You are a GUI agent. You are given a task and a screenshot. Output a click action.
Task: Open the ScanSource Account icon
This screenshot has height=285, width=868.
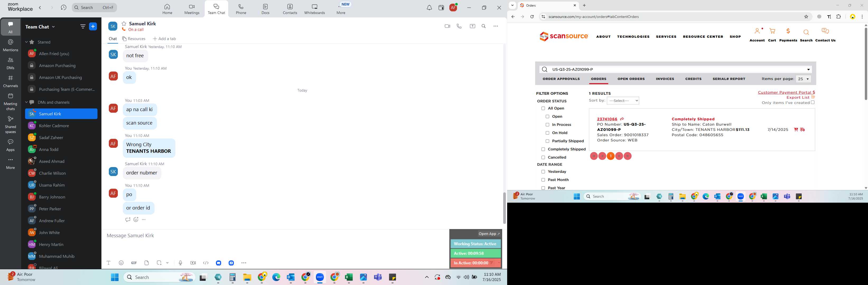(757, 35)
